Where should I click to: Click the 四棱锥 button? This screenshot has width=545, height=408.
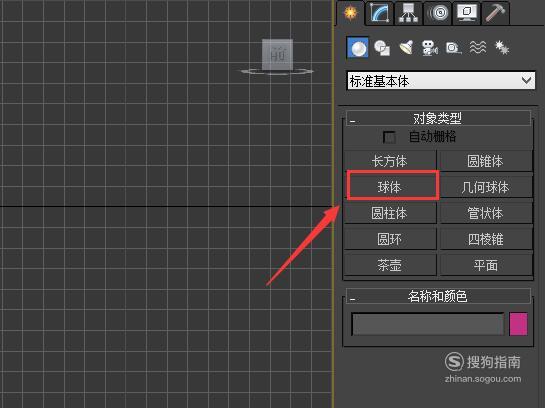pos(486,239)
